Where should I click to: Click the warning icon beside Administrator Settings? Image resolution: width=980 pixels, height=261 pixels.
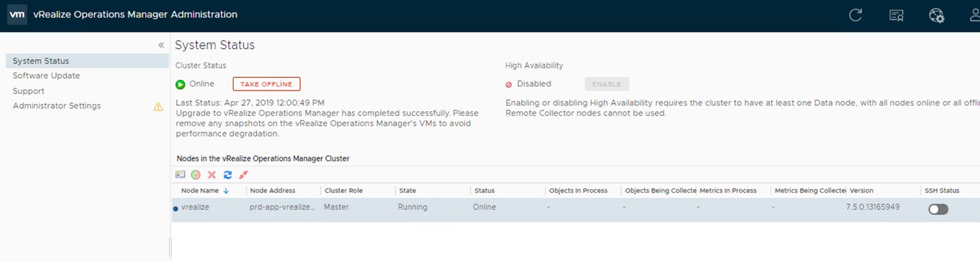[x=158, y=106]
